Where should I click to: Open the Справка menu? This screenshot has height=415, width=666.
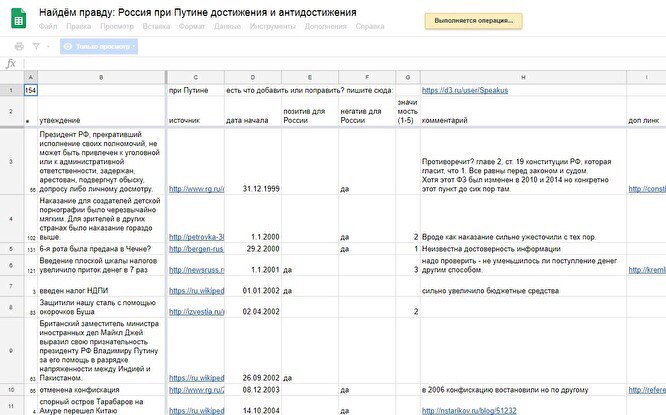[370, 26]
